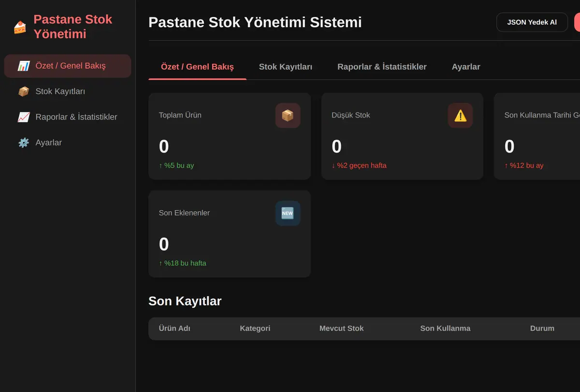The image size is (580, 392).
Task: Click the Son Kayıtlar section heading
Action: coord(185,301)
